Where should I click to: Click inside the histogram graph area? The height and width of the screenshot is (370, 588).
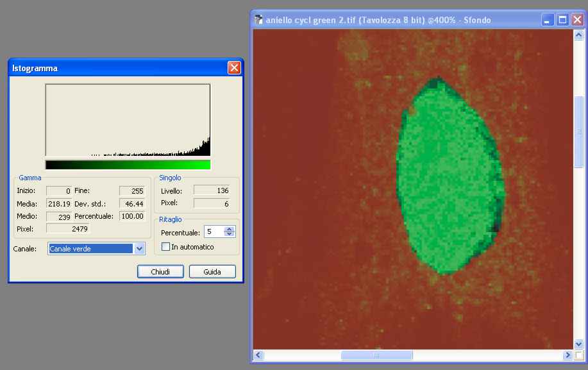tap(128, 120)
